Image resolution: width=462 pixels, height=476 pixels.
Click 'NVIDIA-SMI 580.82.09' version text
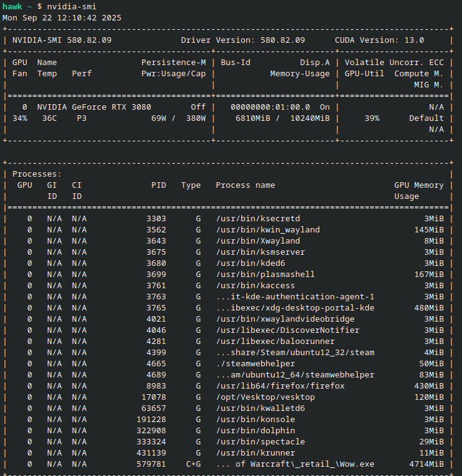62,40
